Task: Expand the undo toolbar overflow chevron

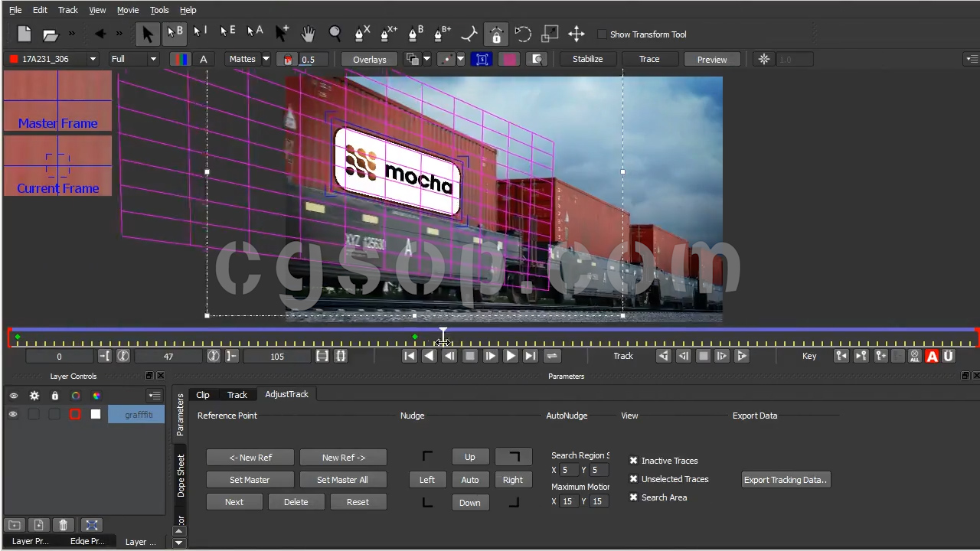Action: tap(119, 34)
